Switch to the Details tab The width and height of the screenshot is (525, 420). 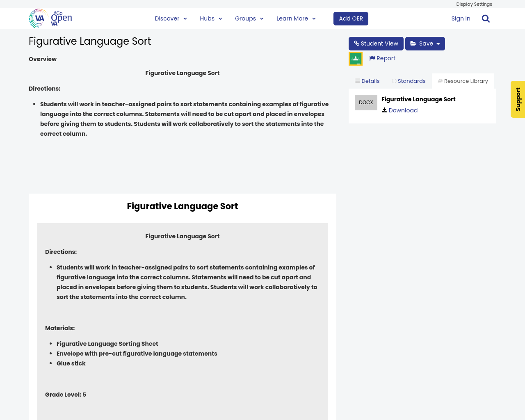(367, 80)
